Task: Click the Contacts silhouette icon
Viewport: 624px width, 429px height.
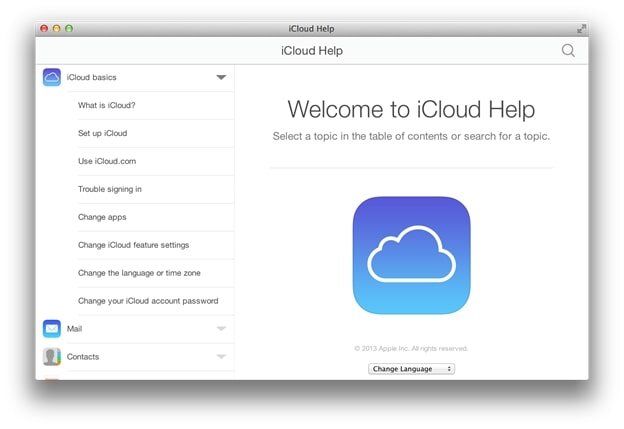Action: coord(52,357)
